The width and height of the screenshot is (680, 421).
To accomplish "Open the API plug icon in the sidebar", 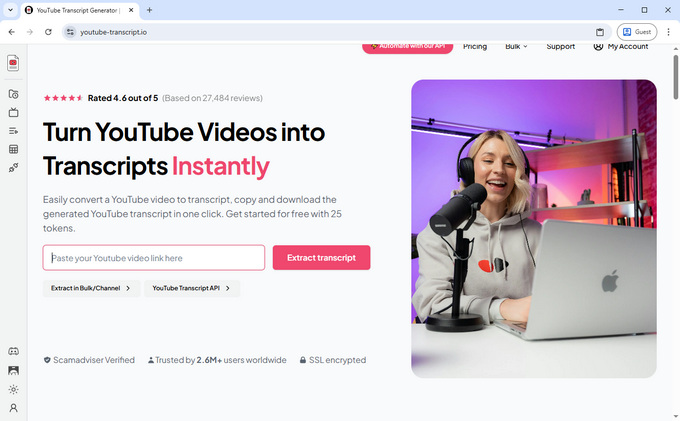I will point(13,168).
